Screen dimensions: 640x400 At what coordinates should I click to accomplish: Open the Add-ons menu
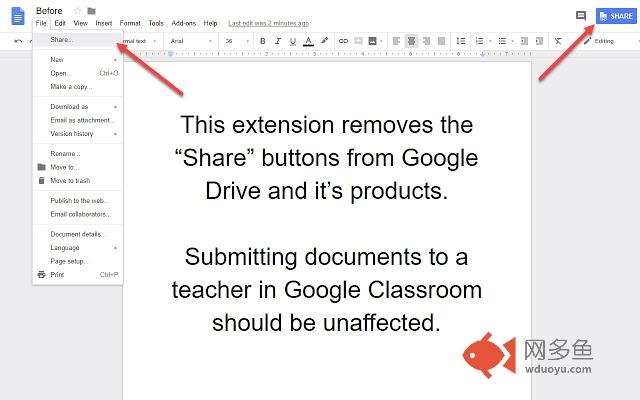coord(184,23)
